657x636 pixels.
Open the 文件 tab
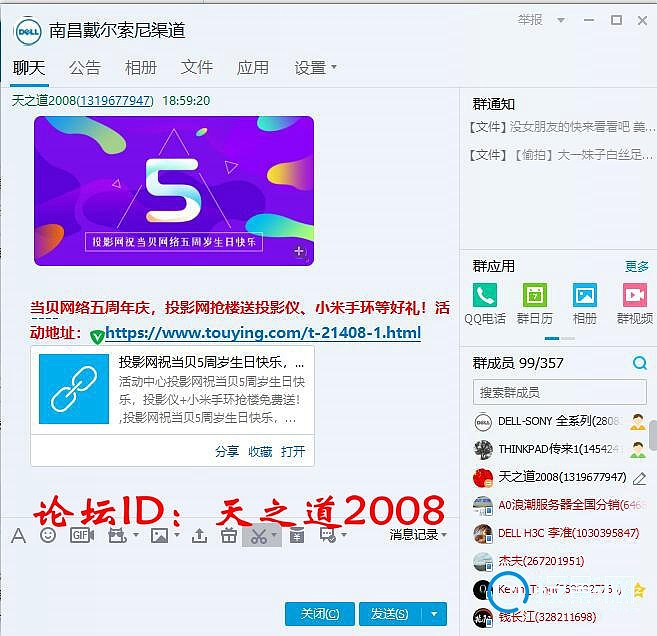point(197,67)
